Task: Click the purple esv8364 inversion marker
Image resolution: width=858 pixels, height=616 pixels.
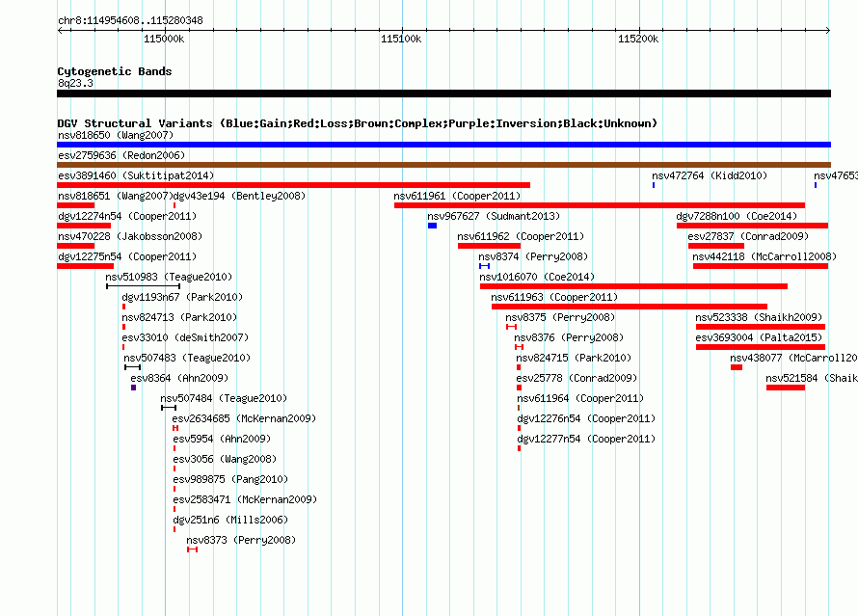Action: coord(133,388)
